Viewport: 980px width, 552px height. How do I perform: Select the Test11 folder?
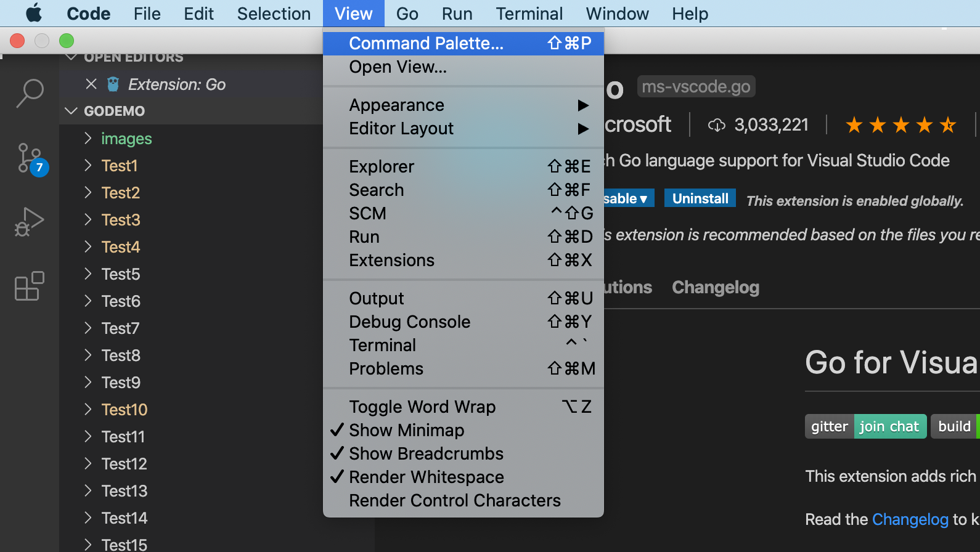[x=123, y=437]
